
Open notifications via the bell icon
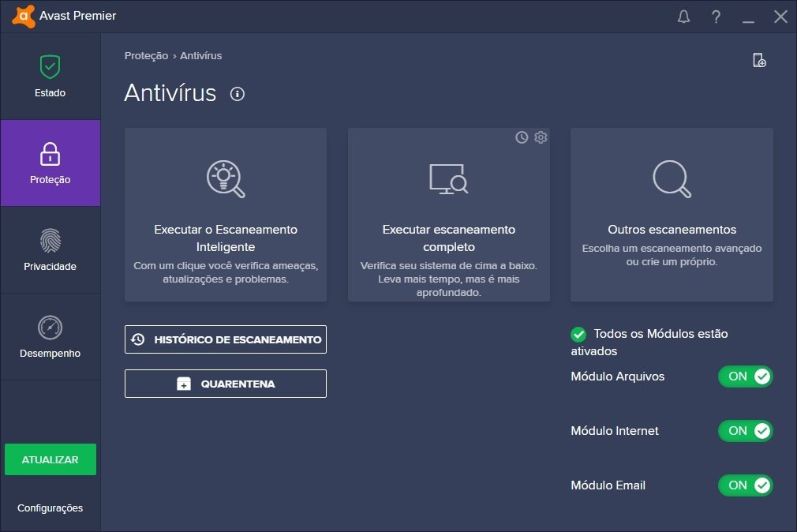coord(683,16)
